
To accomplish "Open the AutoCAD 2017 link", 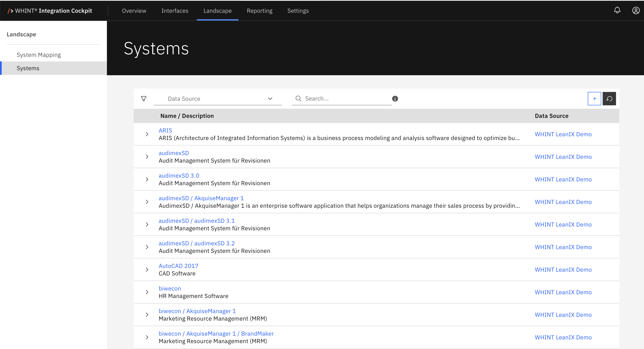I will tap(178, 266).
